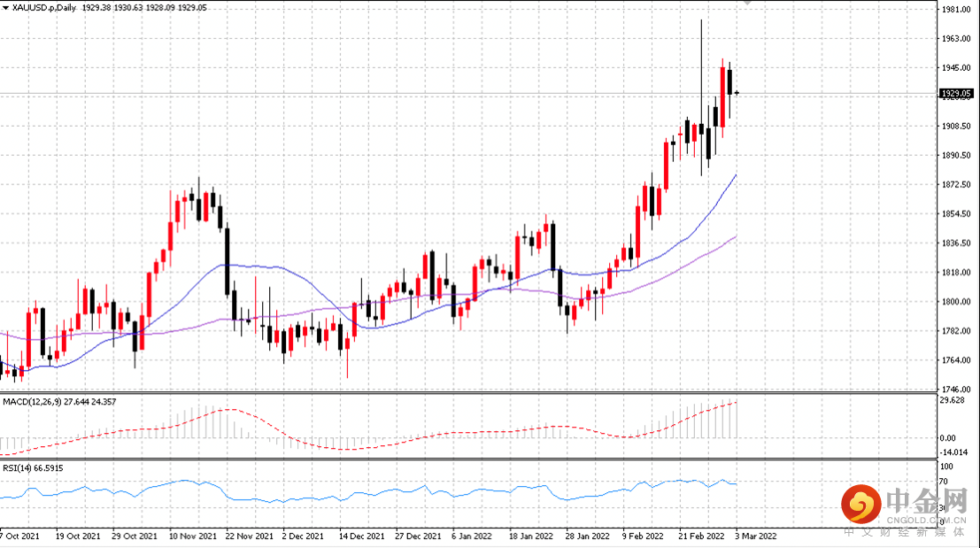Image resolution: width=980 pixels, height=548 pixels.
Task: Click the 1963.00 price axis label
Action: click(955, 39)
